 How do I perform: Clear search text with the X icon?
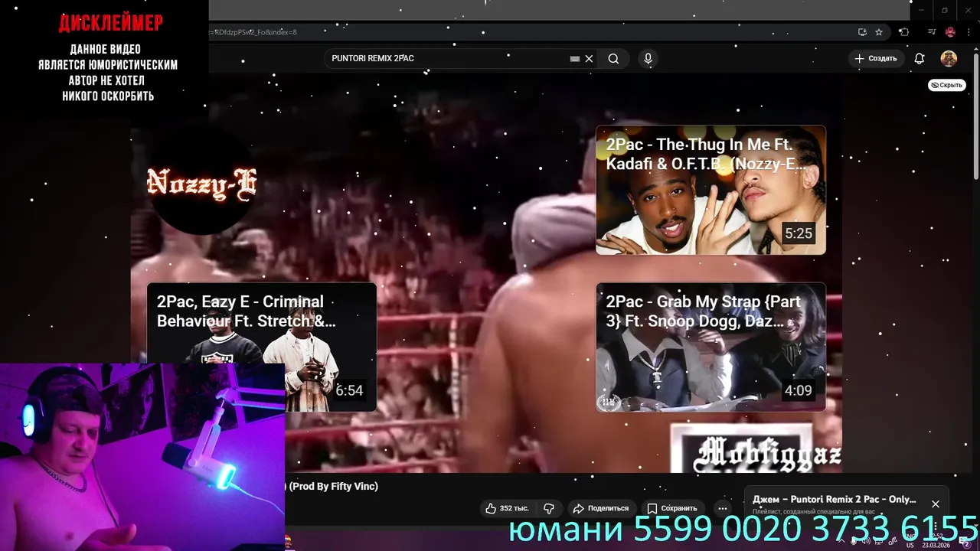pyautogui.click(x=589, y=59)
